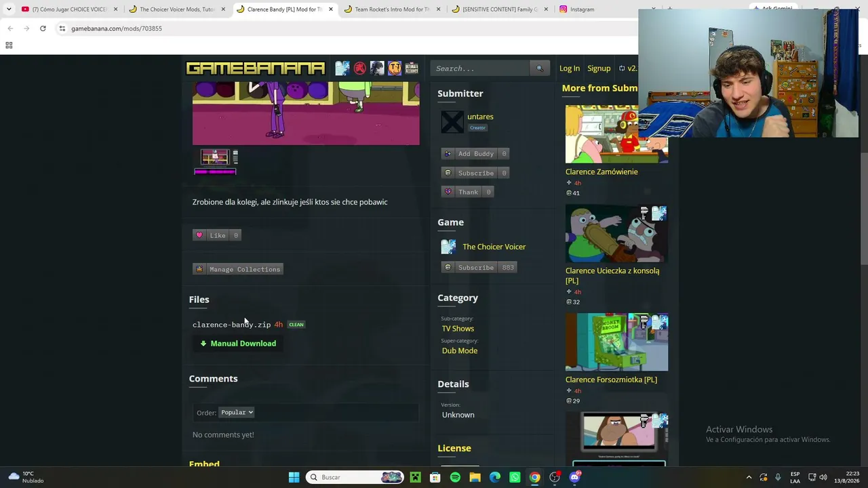Open the Chrome apps grid shortcut
The width and height of the screenshot is (868, 488).
(9, 45)
